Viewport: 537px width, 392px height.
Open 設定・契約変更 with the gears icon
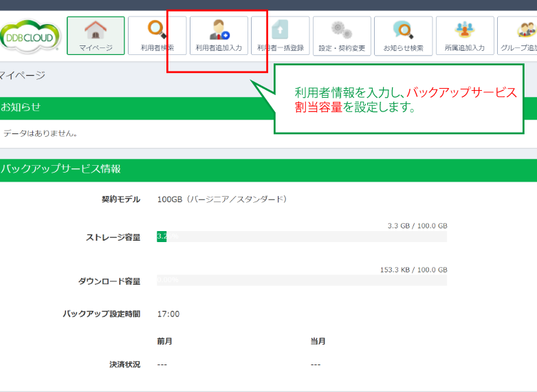[342, 36]
